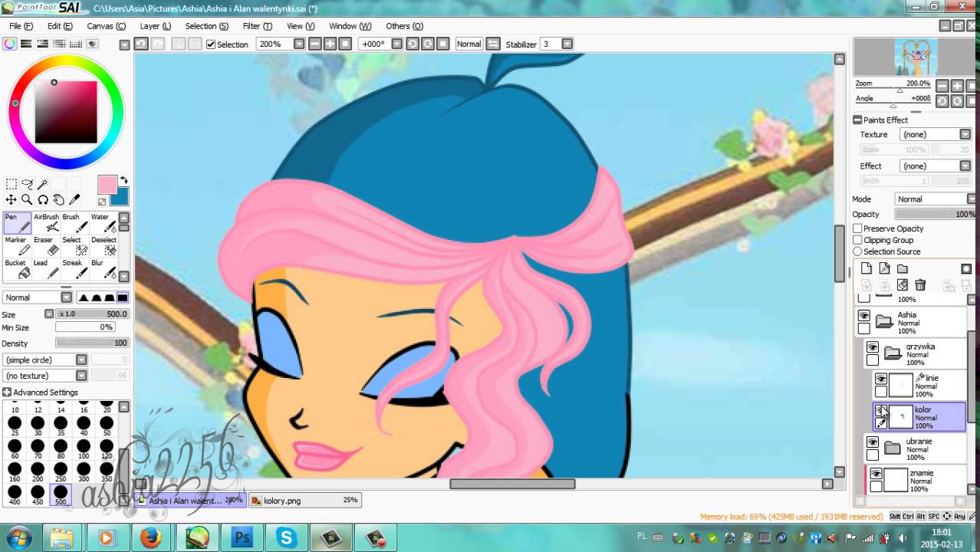Hide the Ashia folder layer
Image resolution: width=980 pixels, height=552 pixels.
click(x=864, y=316)
